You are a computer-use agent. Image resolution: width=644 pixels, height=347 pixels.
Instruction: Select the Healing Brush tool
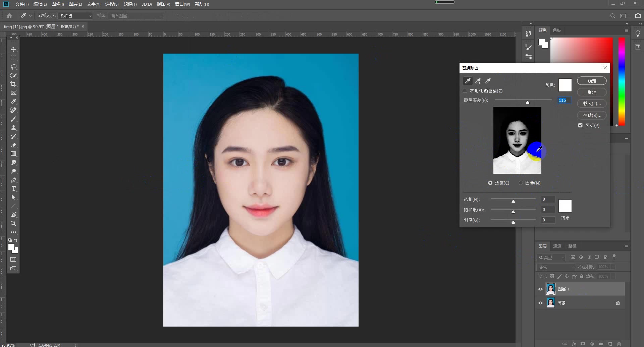pos(13,110)
